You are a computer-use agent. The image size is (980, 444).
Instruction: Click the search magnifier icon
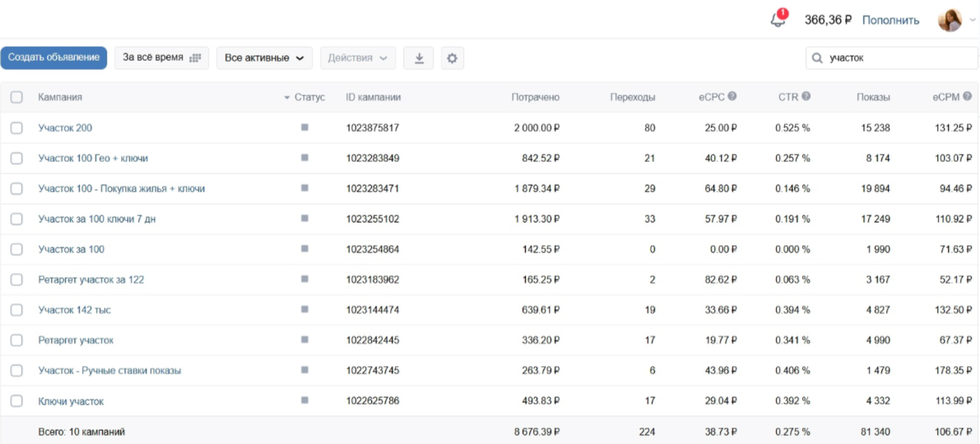coord(817,58)
